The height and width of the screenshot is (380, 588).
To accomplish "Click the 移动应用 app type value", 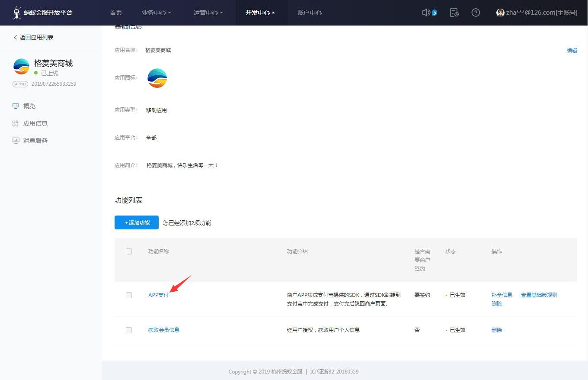I will [x=157, y=110].
